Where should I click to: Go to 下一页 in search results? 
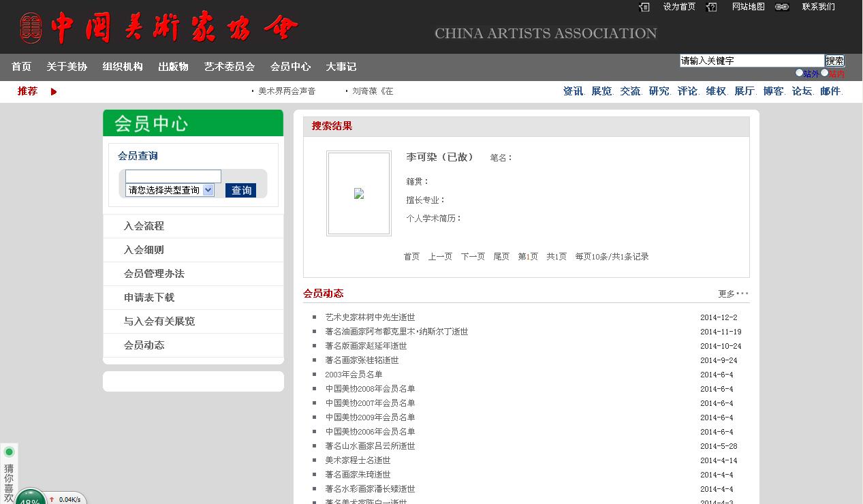pyautogui.click(x=473, y=257)
